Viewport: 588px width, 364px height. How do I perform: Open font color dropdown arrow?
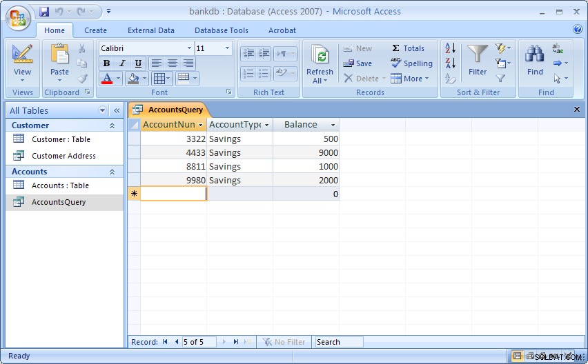click(x=118, y=79)
